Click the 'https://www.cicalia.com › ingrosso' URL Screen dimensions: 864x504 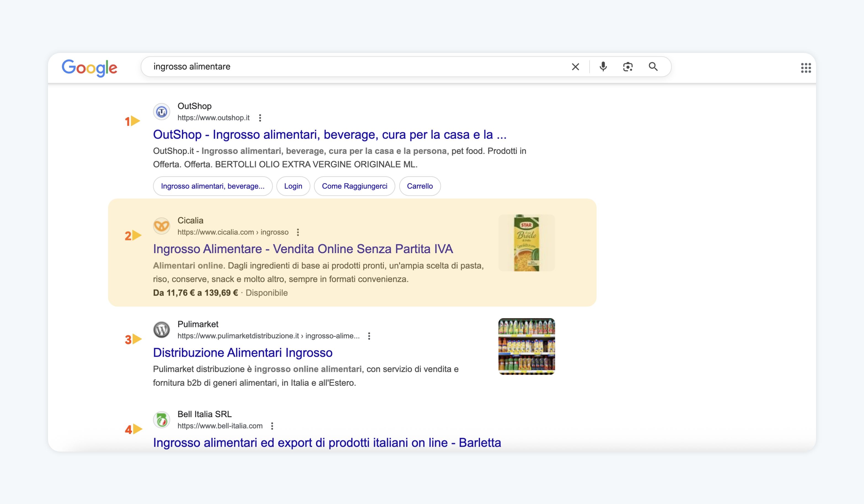(x=233, y=232)
